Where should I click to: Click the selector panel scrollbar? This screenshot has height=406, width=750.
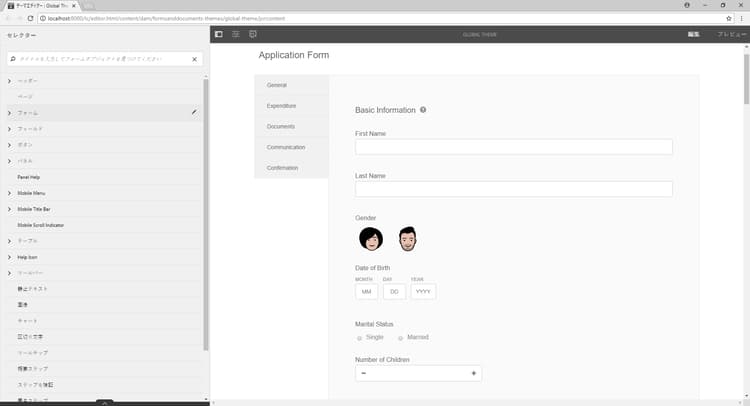pos(206,214)
